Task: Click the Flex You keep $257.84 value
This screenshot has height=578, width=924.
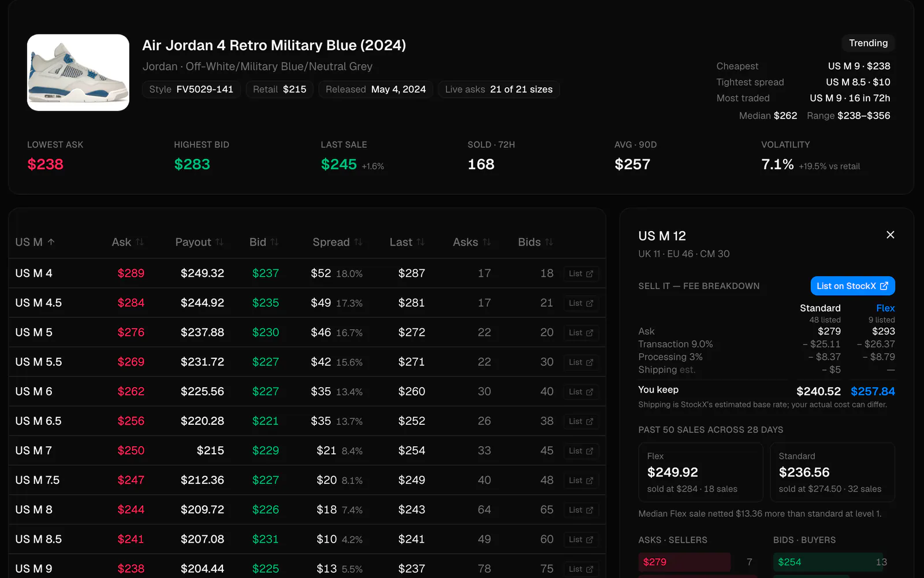Action: click(873, 391)
